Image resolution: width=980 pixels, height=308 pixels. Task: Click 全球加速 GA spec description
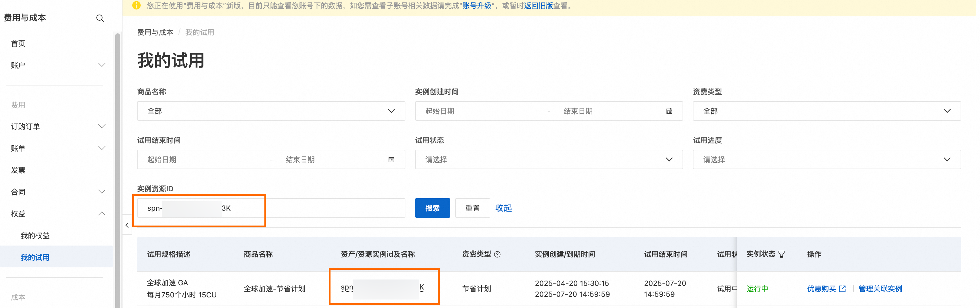[x=167, y=283]
